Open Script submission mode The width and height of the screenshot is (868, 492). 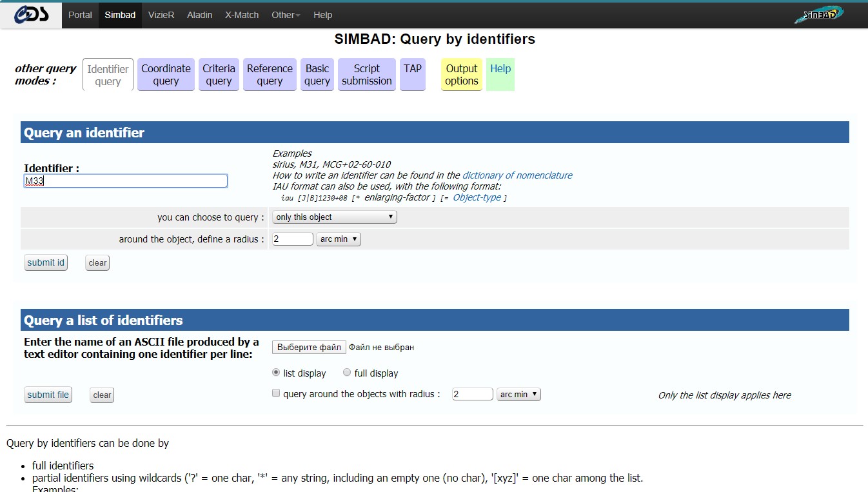coord(367,75)
